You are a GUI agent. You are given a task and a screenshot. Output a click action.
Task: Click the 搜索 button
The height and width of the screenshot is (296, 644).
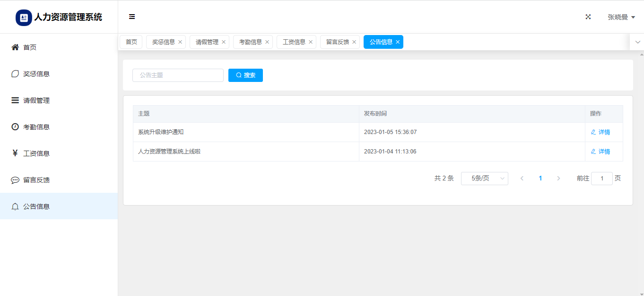point(245,75)
